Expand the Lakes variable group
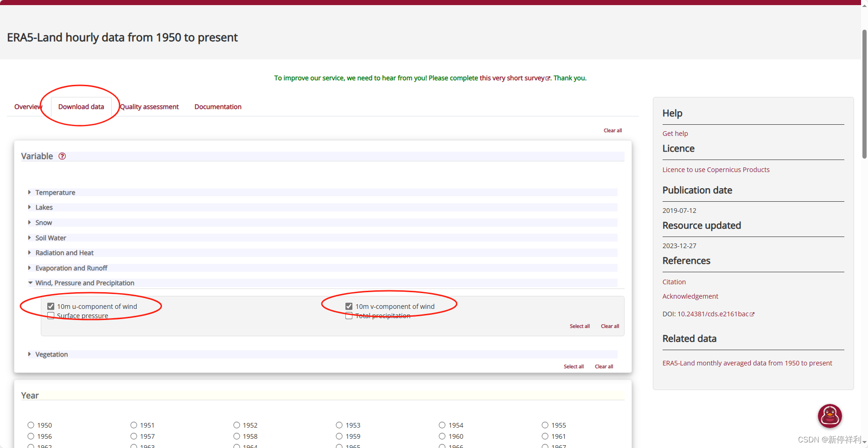868x448 pixels. (44, 207)
